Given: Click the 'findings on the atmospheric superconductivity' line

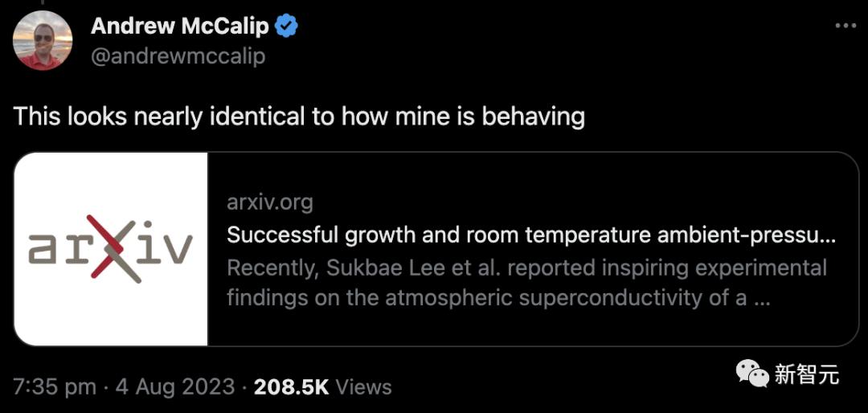Looking at the screenshot, I should [x=498, y=298].
